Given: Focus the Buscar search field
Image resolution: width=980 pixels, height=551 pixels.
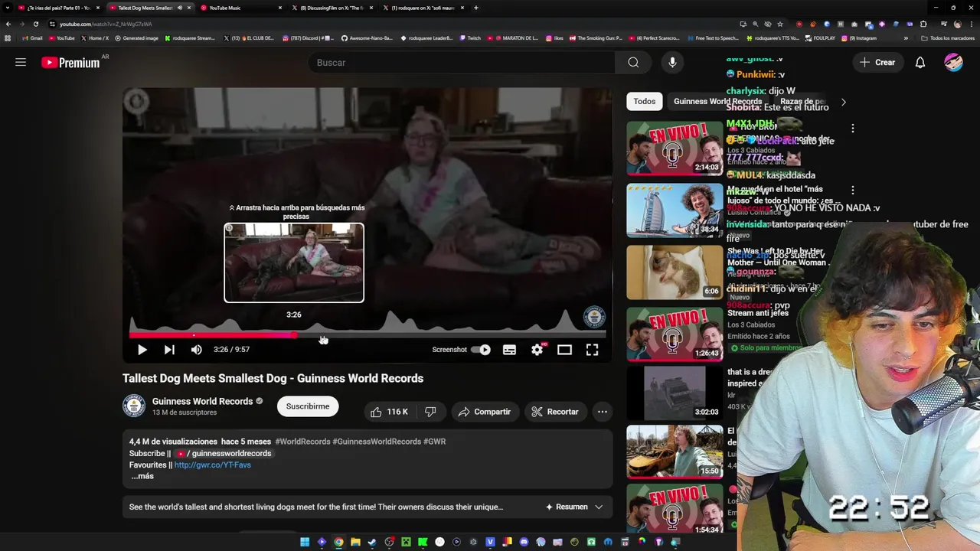Looking at the screenshot, I should coord(462,63).
